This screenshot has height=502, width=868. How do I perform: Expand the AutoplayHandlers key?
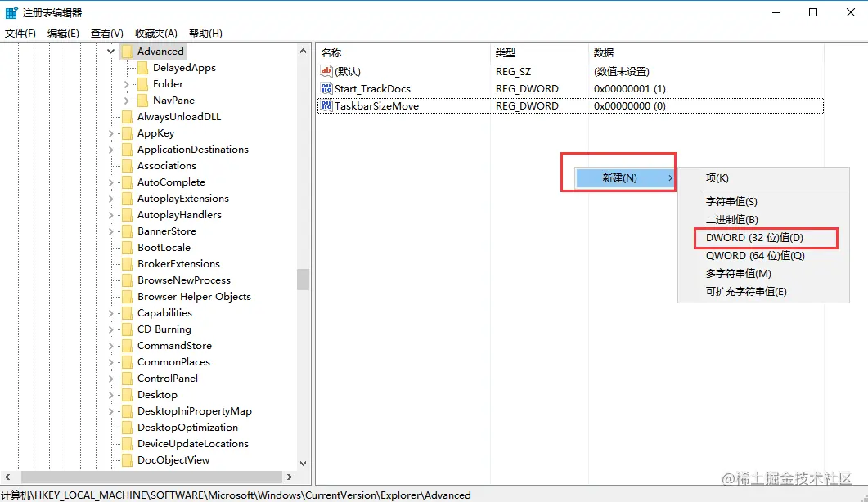(110, 215)
